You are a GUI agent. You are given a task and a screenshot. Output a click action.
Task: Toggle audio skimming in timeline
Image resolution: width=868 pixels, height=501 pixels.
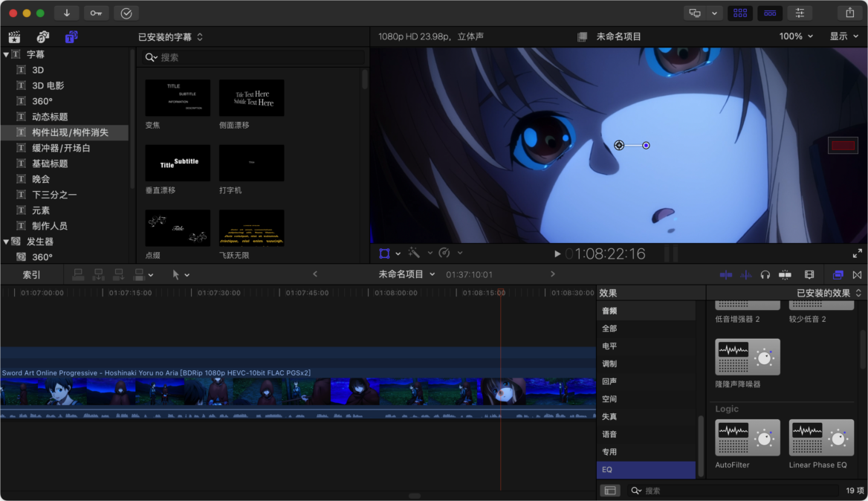click(x=745, y=274)
